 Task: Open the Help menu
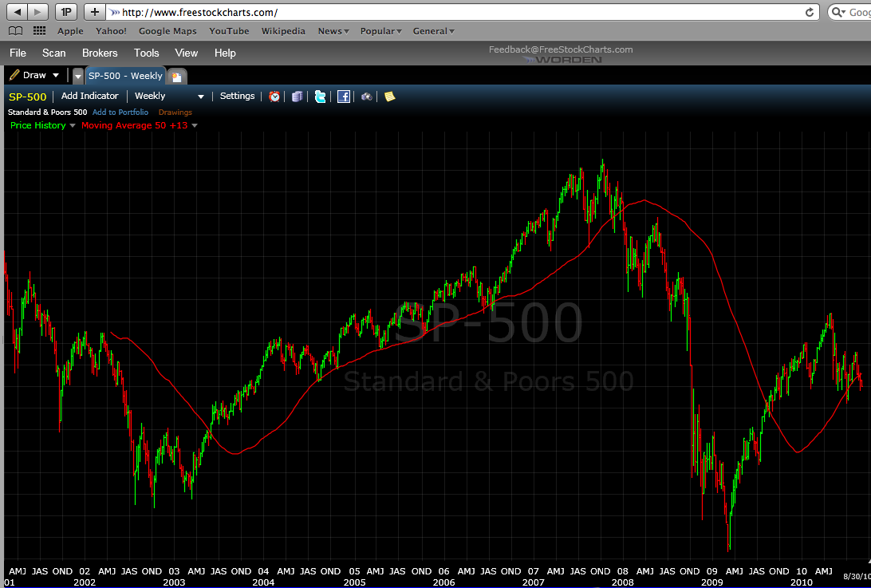[225, 53]
